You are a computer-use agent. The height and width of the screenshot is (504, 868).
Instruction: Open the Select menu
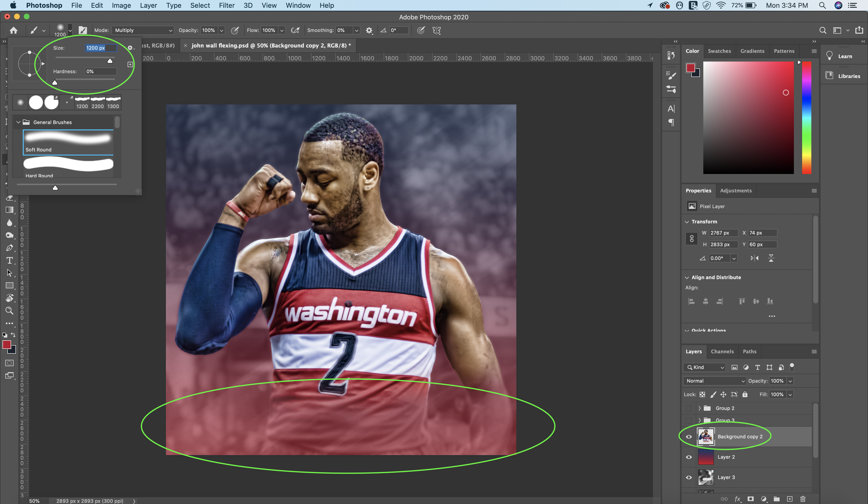click(200, 6)
